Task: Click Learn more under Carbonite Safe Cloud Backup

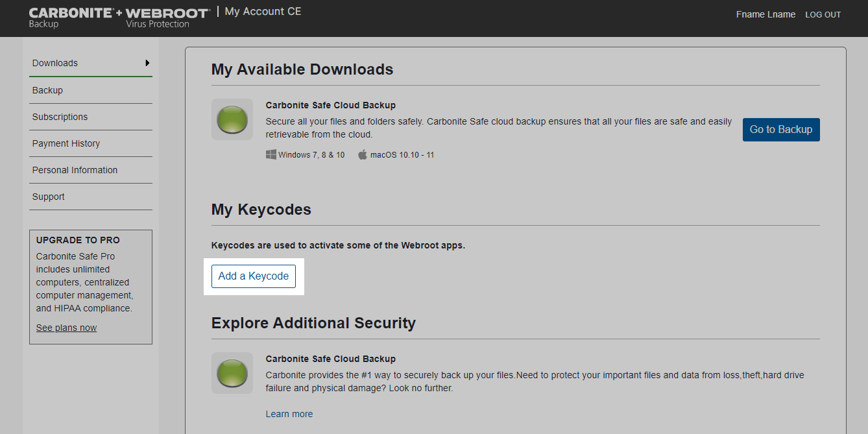Action: pyautogui.click(x=289, y=413)
